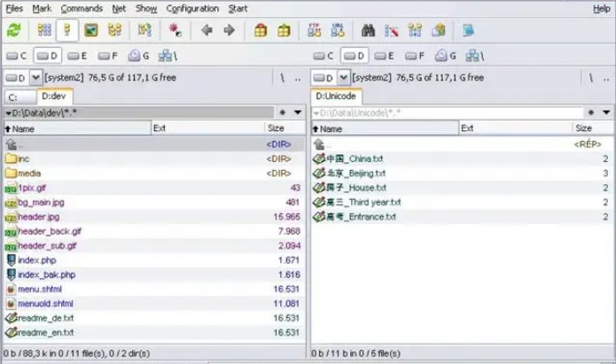Click the Pack files box icon
This screenshot has height=364, width=616.
click(x=260, y=30)
